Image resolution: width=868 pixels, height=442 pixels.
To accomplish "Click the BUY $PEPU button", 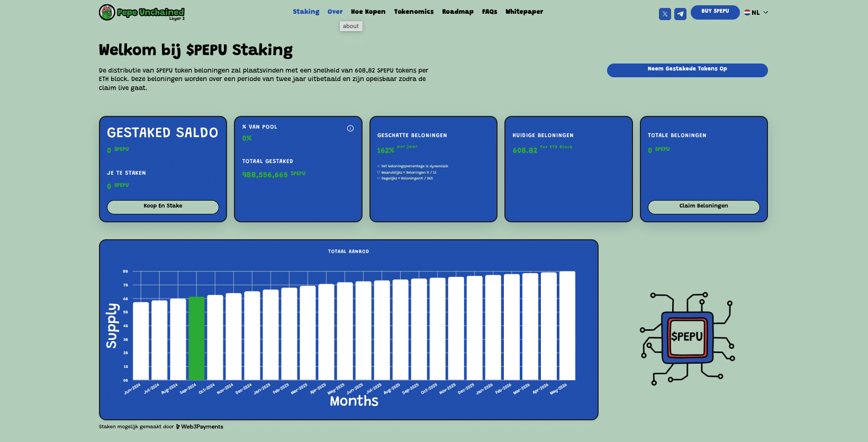I will tap(715, 12).
